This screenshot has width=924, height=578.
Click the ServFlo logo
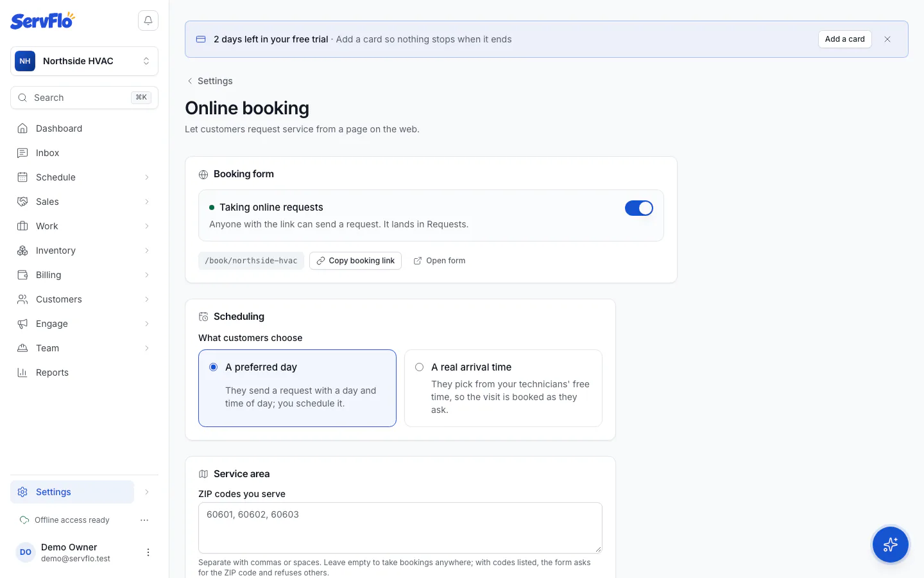tap(42, 21)
